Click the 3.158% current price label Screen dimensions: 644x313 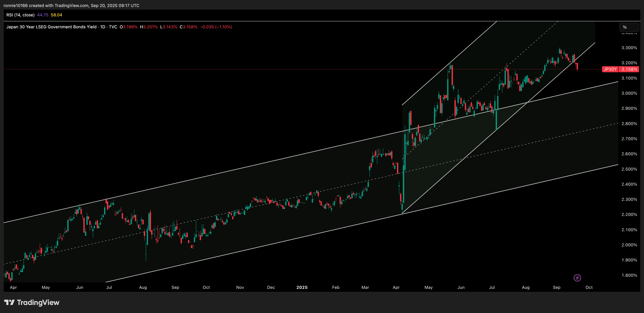point(629,69)
